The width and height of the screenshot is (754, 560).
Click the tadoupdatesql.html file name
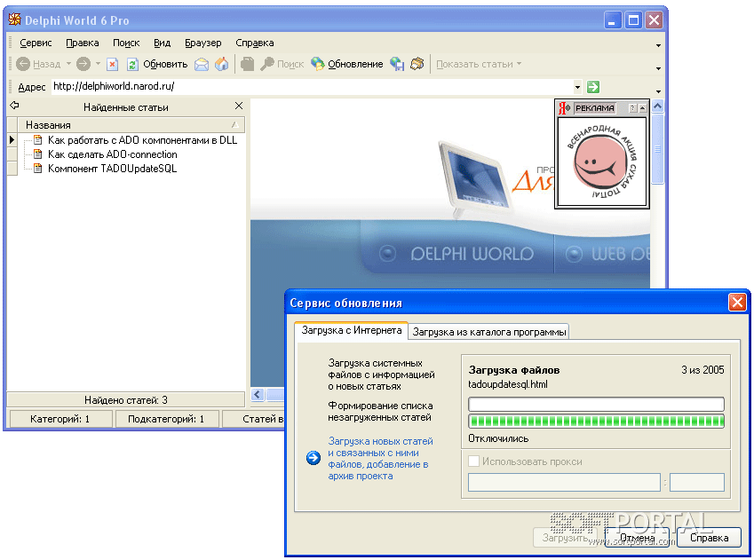pyautogui.click(x=508, y=384)
